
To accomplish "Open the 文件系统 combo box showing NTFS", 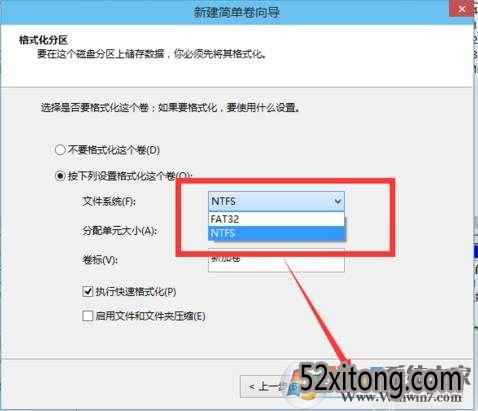I will 276,201.
